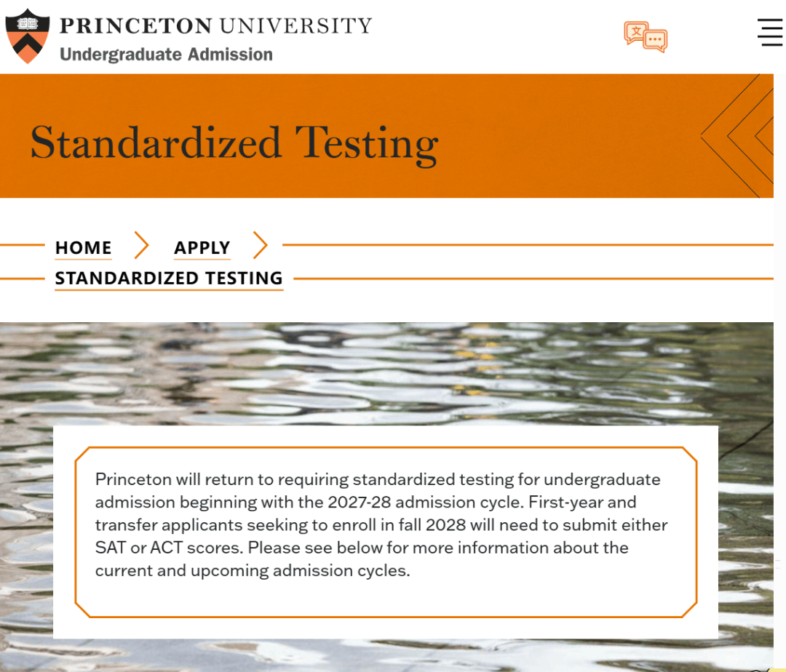Click the orange border of the notice box
The width and height of the screenshot is (786, 672).
[386, 449]
